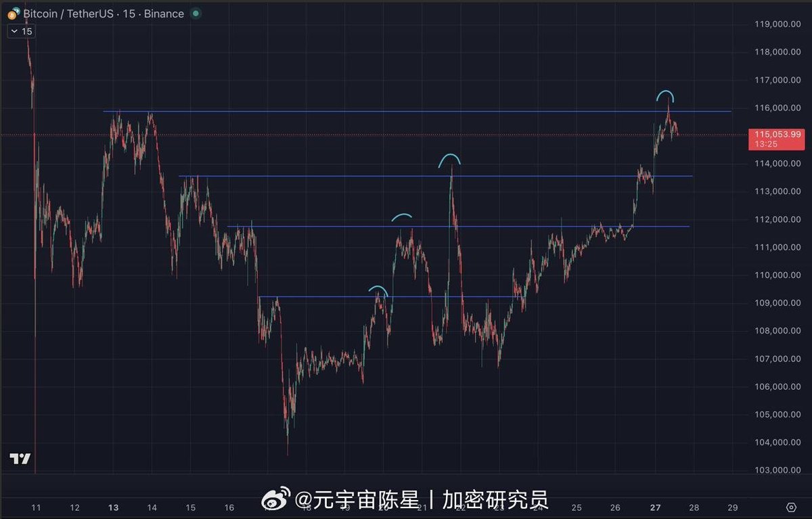Click the 104,000.00 price axis label

click(x=777, y=442)
